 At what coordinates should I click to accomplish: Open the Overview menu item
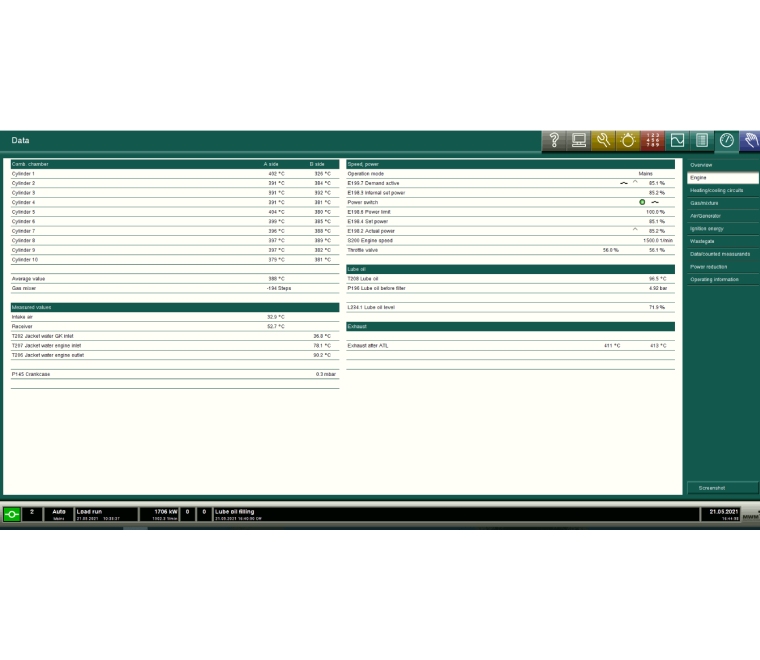[722, 164]
